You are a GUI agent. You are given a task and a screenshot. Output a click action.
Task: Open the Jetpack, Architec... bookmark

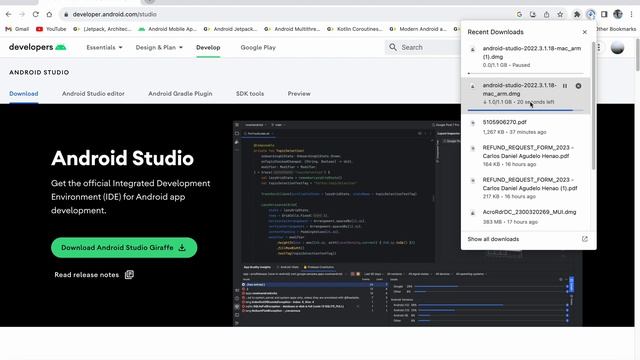pos(102,29)
